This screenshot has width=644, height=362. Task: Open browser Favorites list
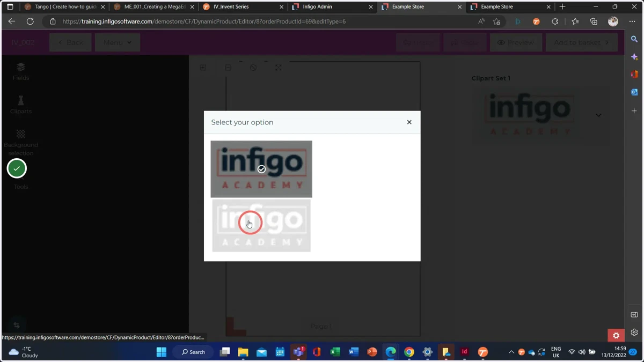pos(575,21)
